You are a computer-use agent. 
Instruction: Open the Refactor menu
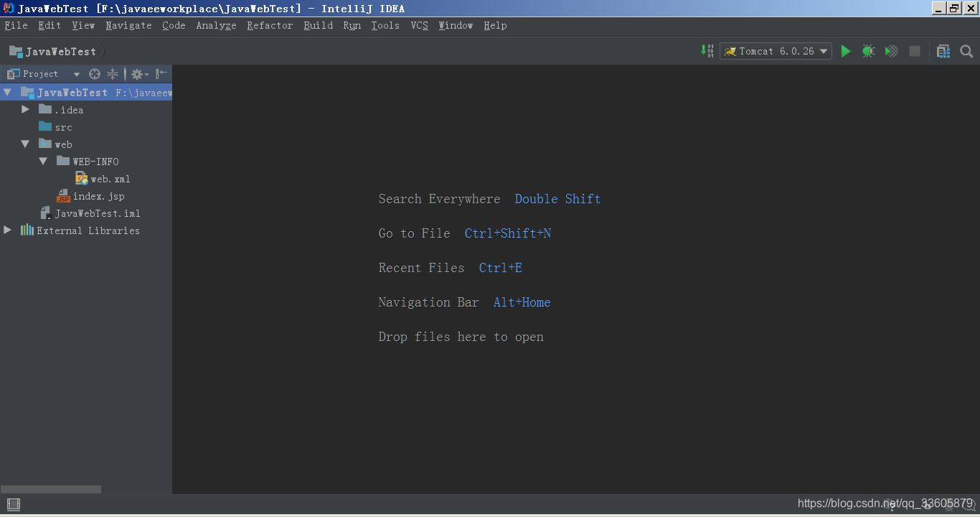pos(270,25)
